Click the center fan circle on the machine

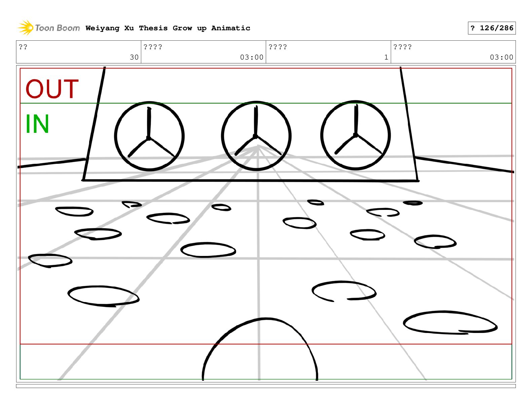click(256, 136)
